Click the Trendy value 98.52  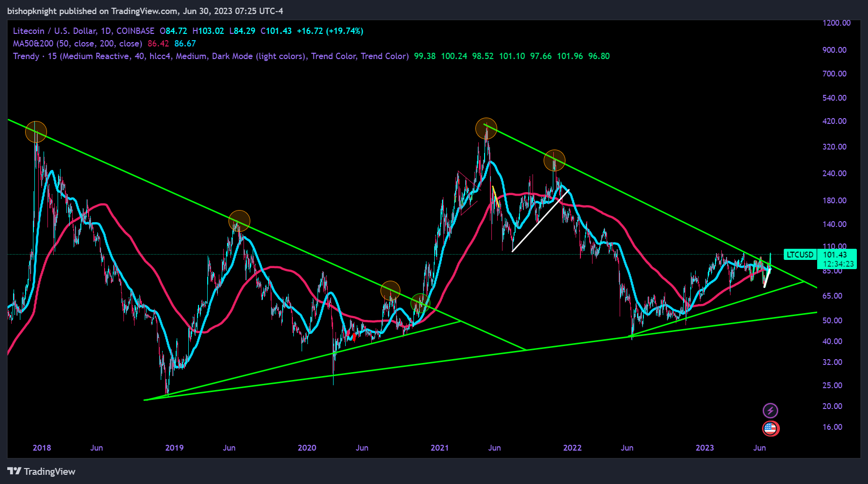click(x=483, y=56)
